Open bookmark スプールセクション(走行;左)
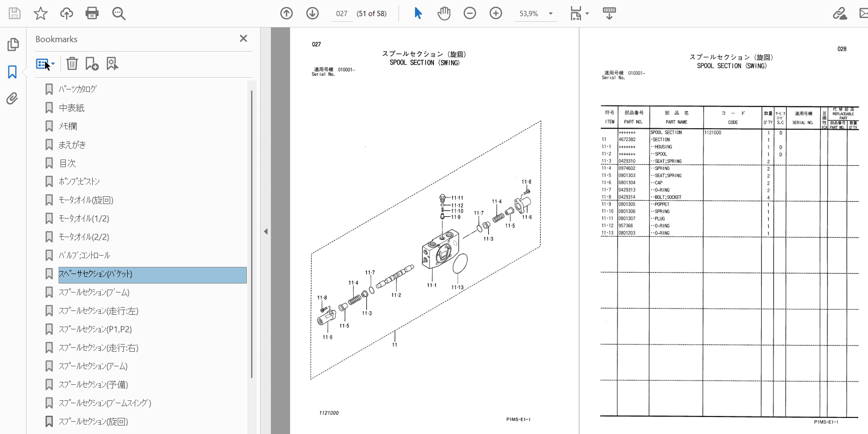 [x=98, y=311]
